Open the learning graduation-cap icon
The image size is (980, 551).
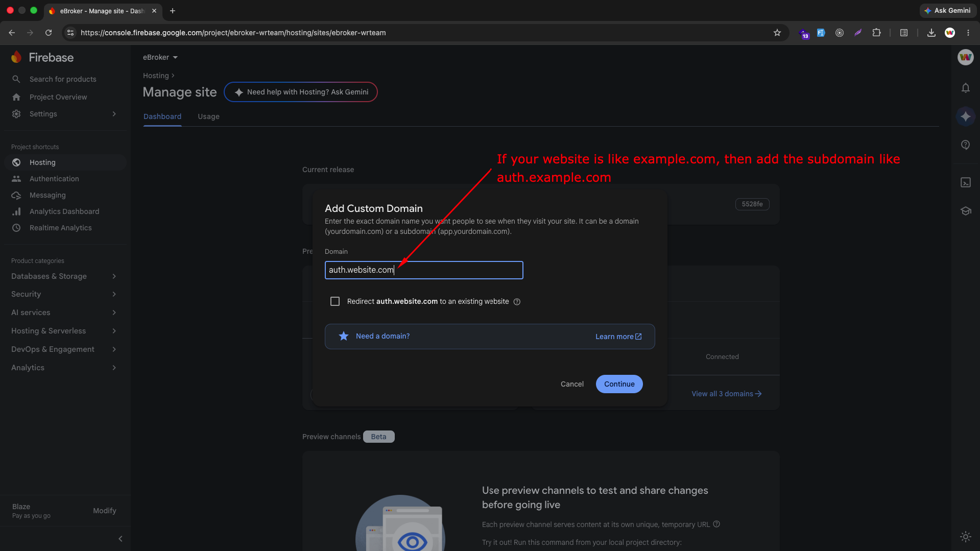tap(965, 211)
